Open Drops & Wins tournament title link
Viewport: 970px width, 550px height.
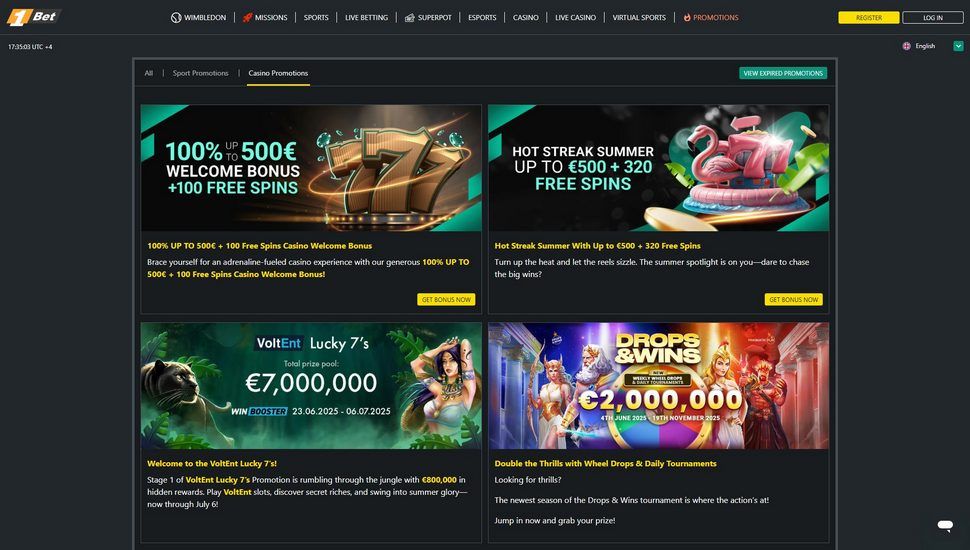[605, 463]
